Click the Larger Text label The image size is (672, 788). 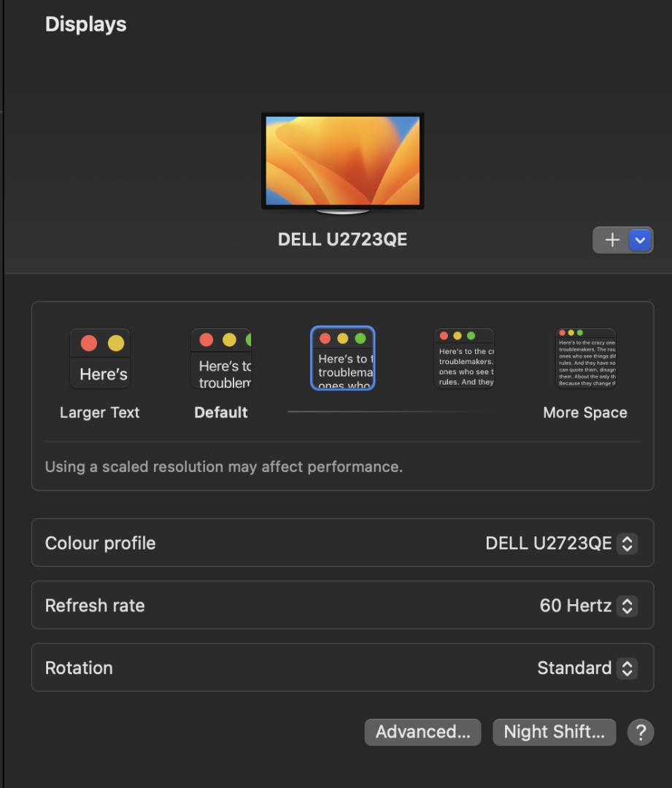(x=99, y=412)
